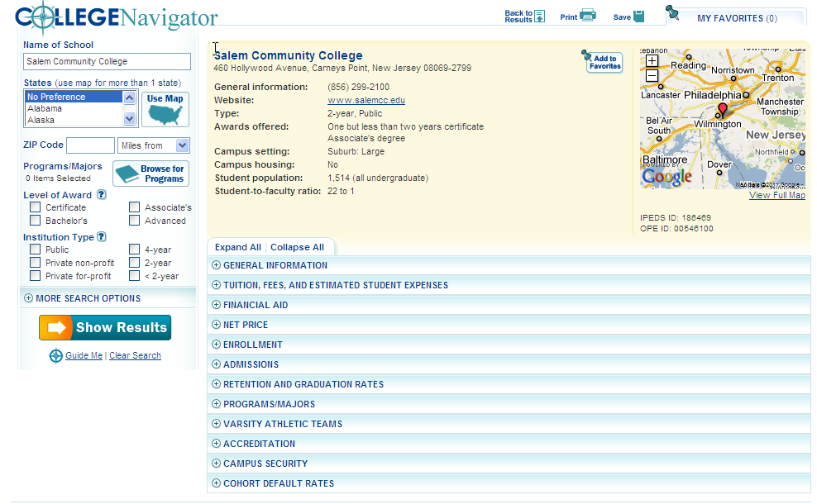Screen dimensions: 817x504
Task: Select Alabama in the states list
Action: (74, 108)
